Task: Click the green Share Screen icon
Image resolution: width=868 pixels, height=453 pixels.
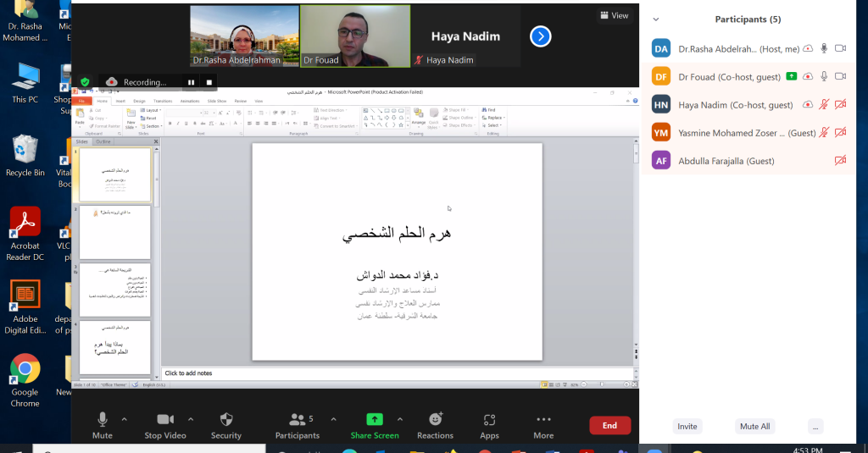Action: pos(375,420)
